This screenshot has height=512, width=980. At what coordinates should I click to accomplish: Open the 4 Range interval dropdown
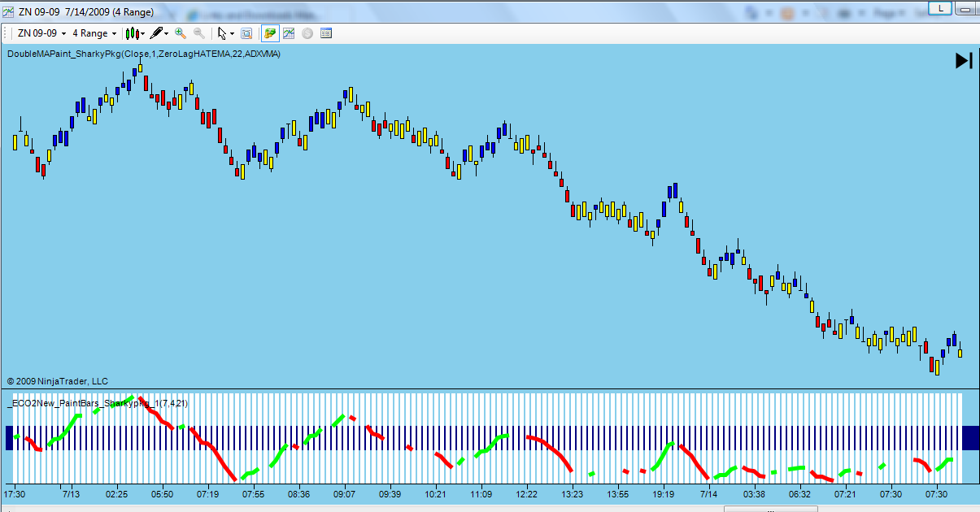coord(94,33)
